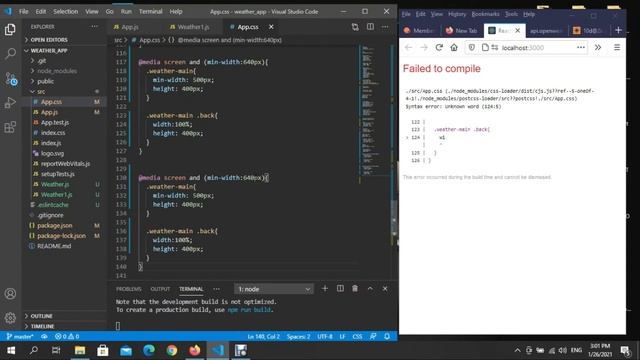Open Firefox hamburger application menu
The height and width of the screenshot is (360, 640).
tap(617, 47)
